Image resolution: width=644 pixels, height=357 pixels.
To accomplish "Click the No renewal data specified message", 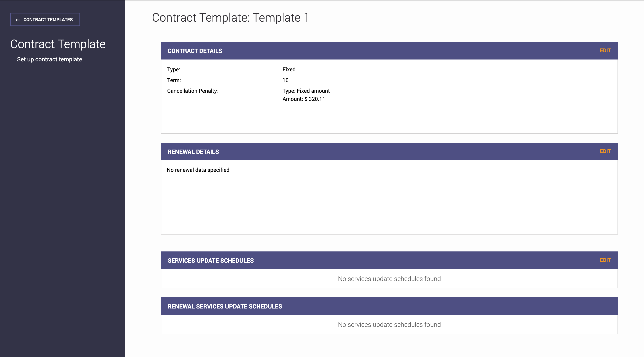I will point(198,170).
